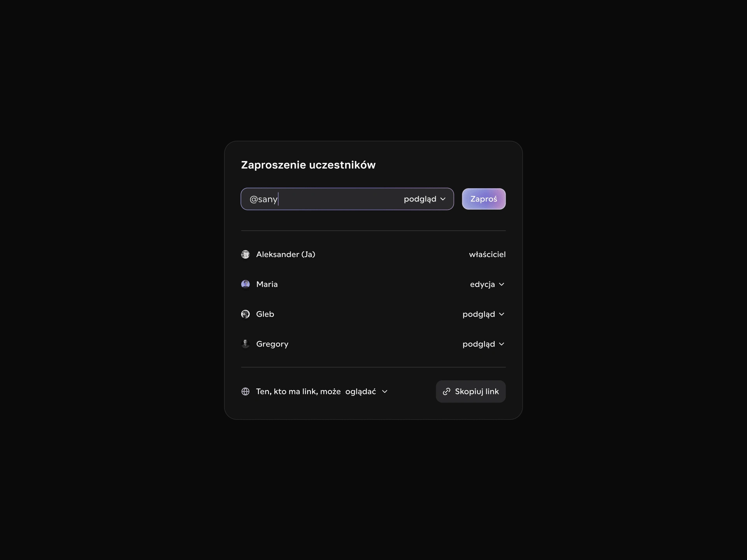The height and width of the screenshot is (560, 747).
Task: Focus the @sany invite input field
Action: coord(323,199)
